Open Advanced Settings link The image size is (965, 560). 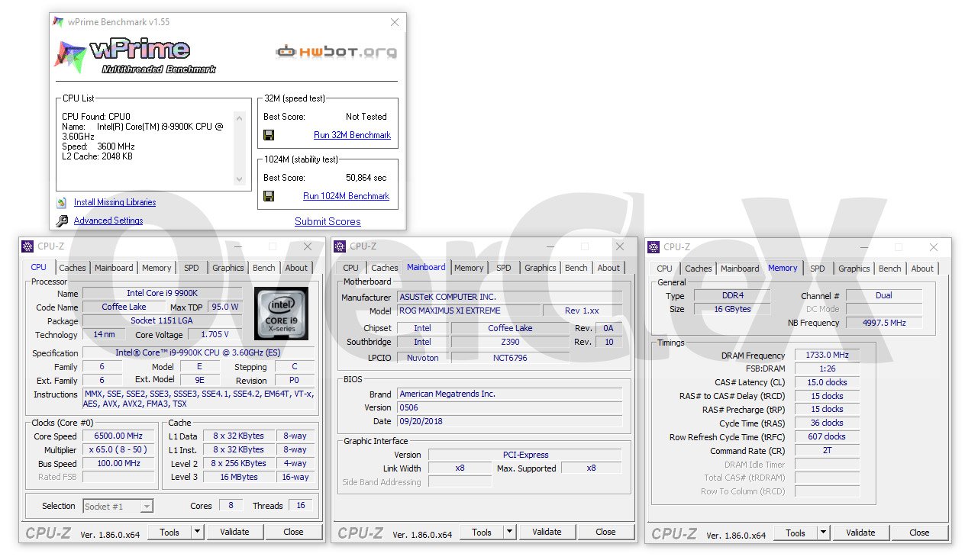(x=108, y=220)
